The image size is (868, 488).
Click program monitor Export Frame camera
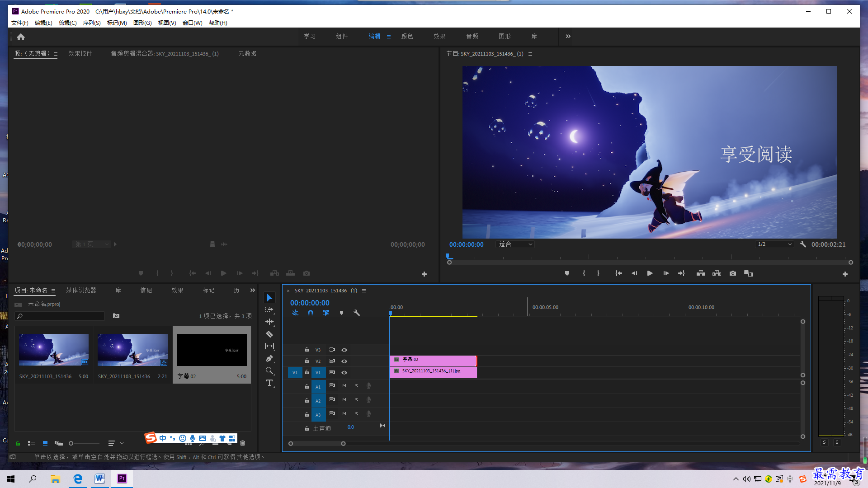733,273
